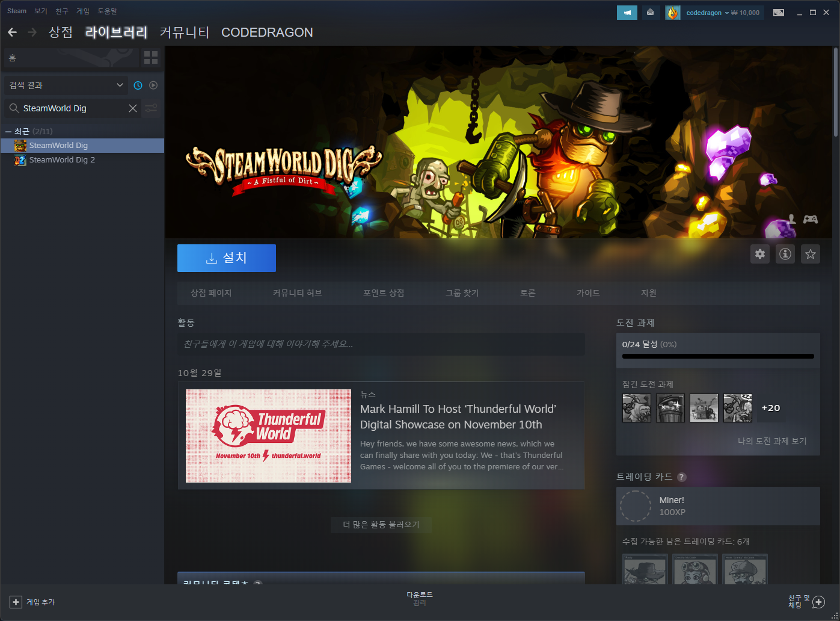Click the single-player icon on banner

792,219
